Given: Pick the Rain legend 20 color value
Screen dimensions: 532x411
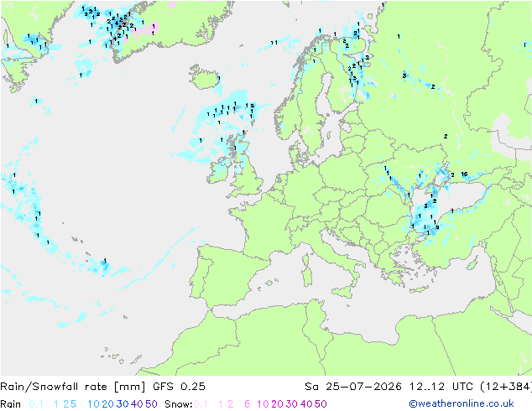Looking at the screenshot, I should pyautogui.click(x=108, y=404).
